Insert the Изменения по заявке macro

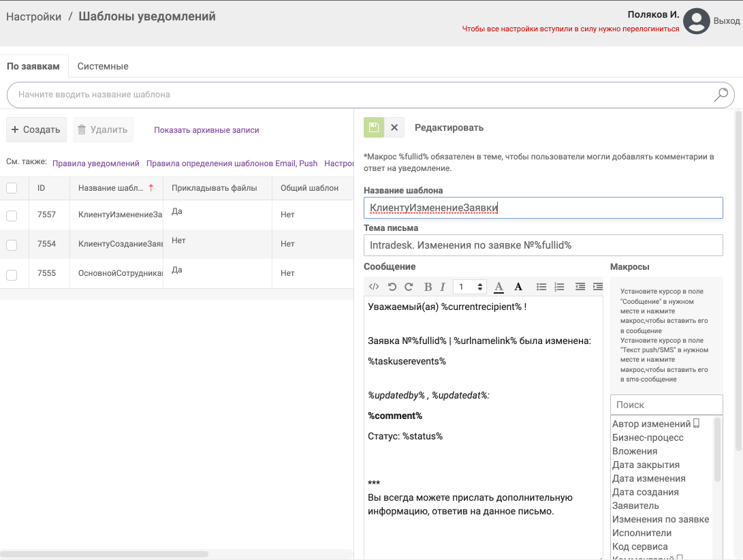tap(661, 520)
